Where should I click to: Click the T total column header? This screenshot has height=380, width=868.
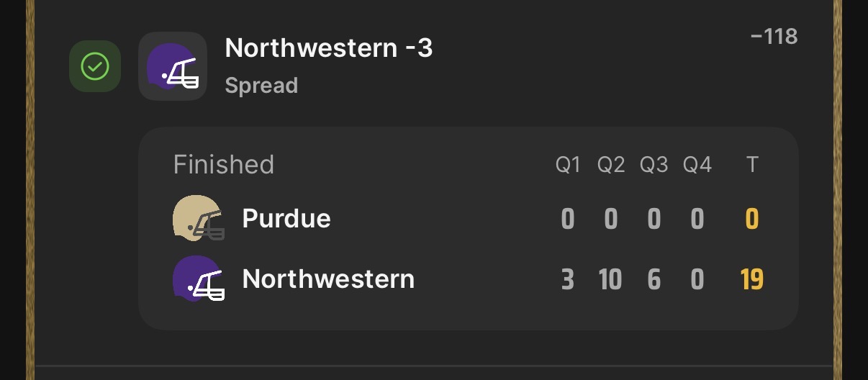[752, 166]
